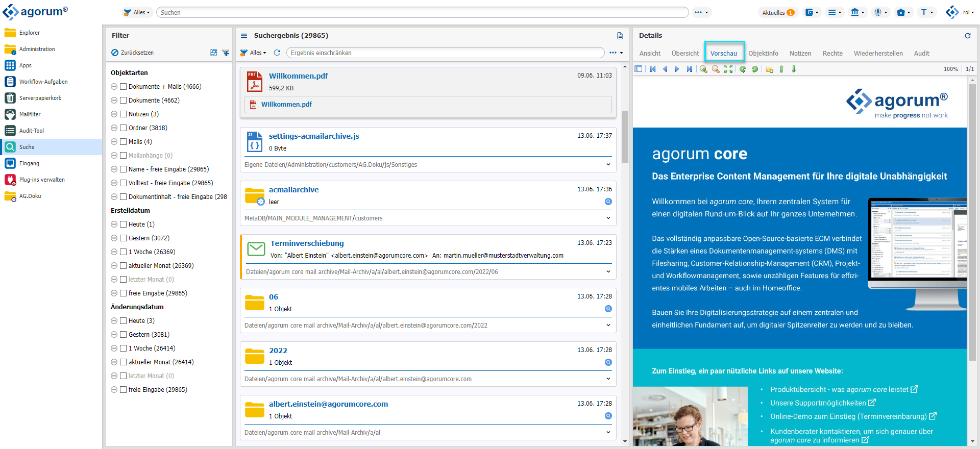Expand settings-acmailarchive.js path row
This screenshot has width=980, height=449.
pyautogui.click(x=608, y=164)
